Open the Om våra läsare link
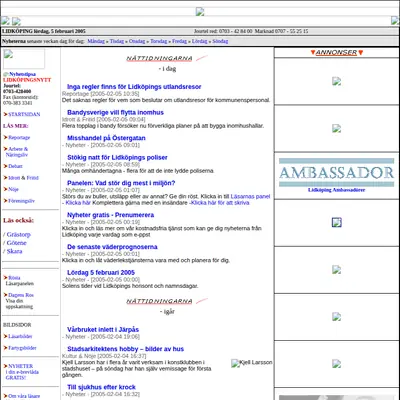400x400 pixels. [24, 396]
